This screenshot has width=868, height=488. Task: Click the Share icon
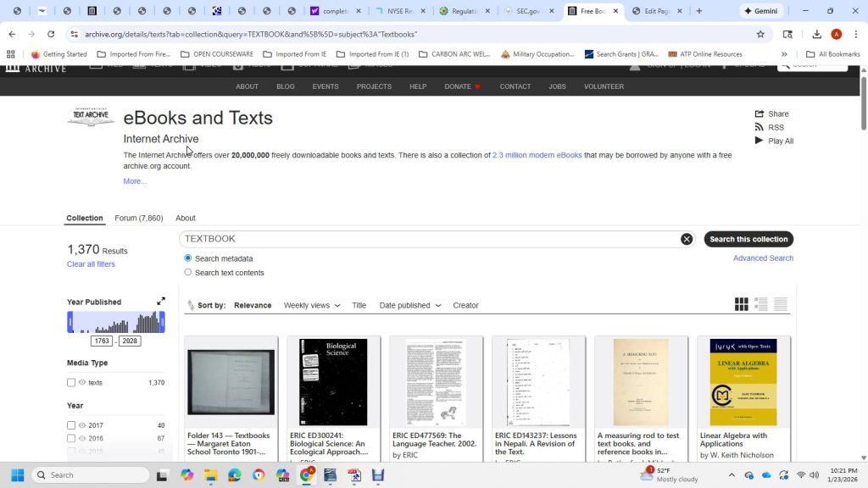(759, 114)
